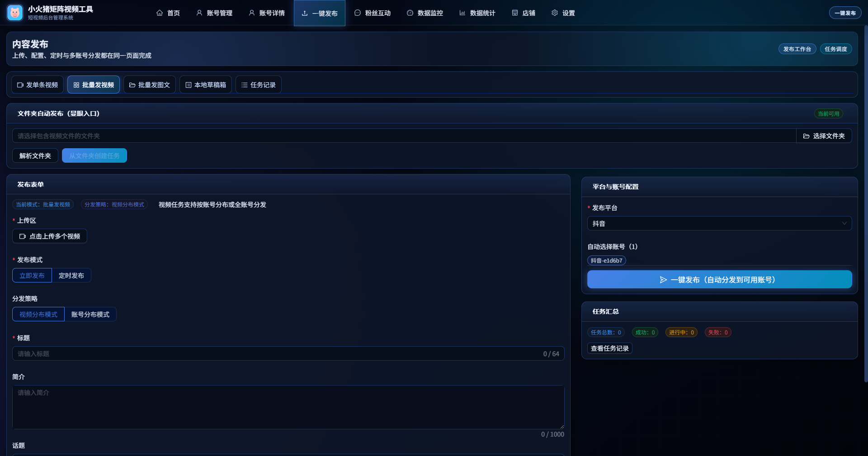Switch to 账号分布模式 distribution strategy

pos(90,315)
